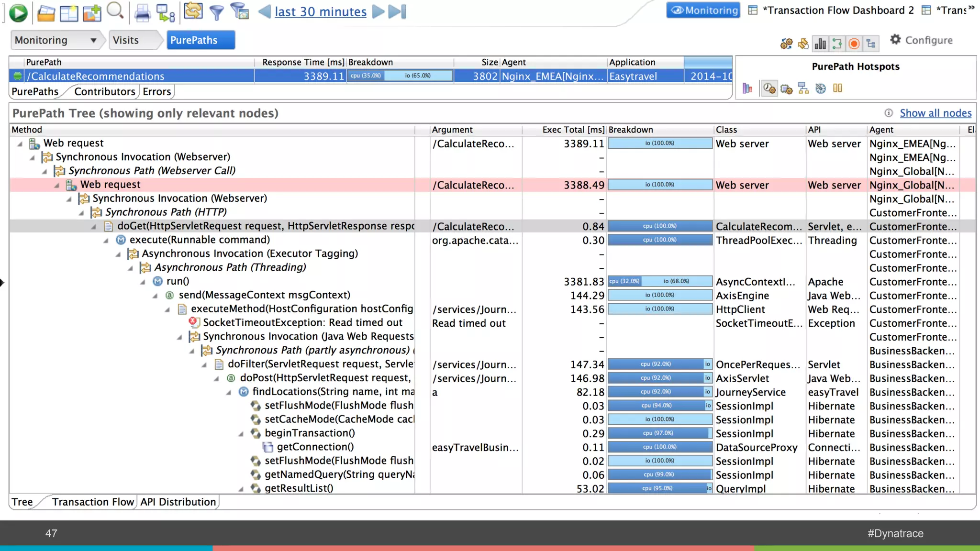Open Configure with the gear
This screenshot has height=551, width=980.
coord(921,40)
